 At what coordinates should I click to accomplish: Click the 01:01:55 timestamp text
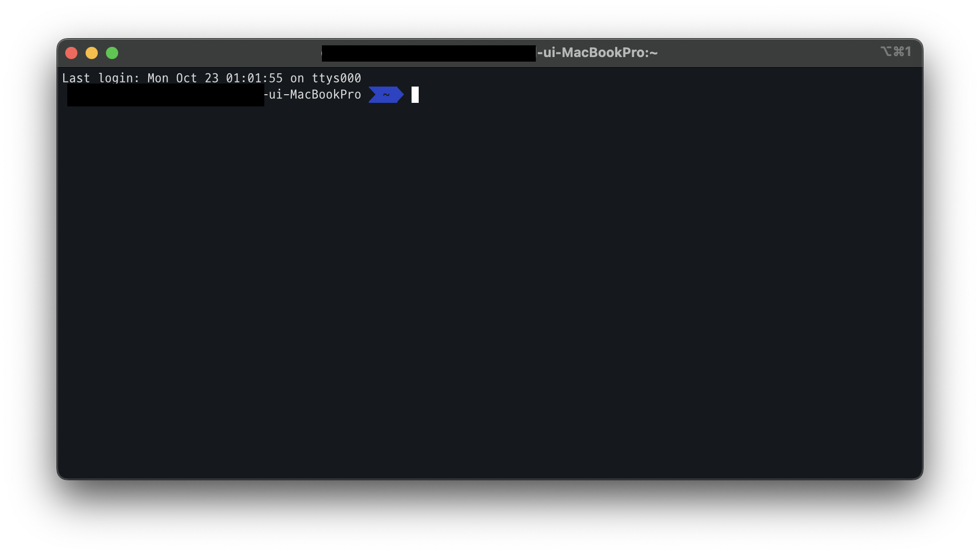point(254,78)
